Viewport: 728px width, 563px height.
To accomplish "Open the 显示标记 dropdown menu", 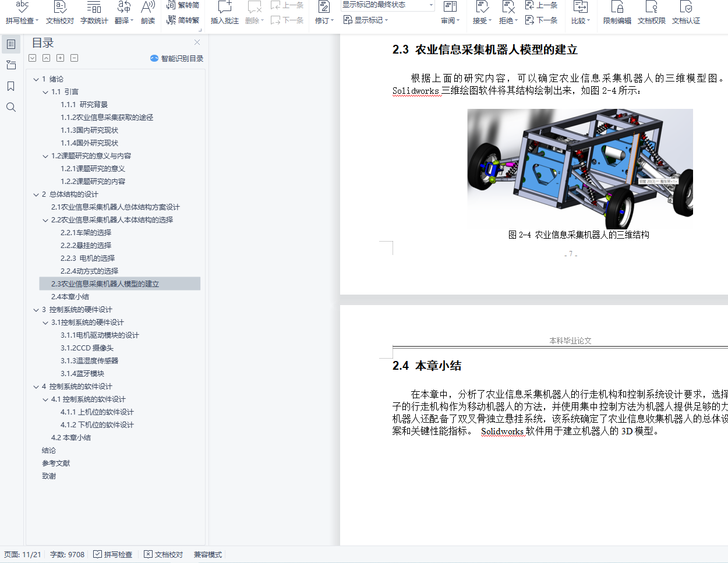I will tap(366, 20).
